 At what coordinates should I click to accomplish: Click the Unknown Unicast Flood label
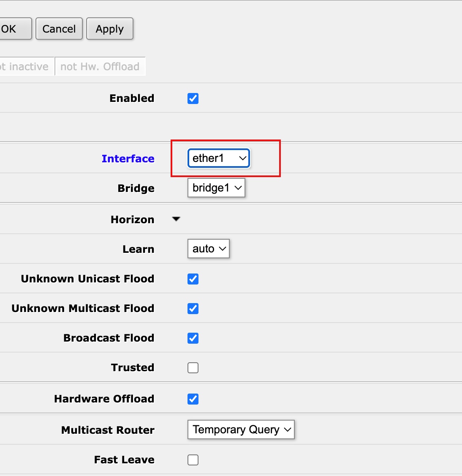(x=88, y=279)
